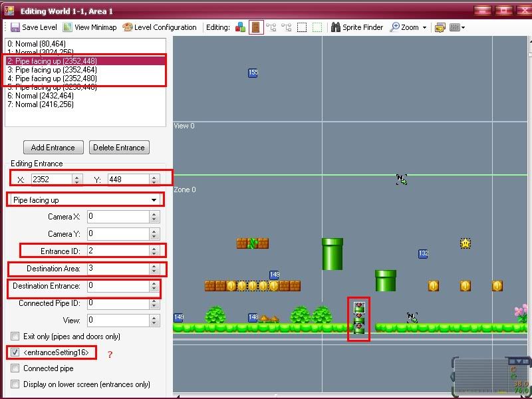The height and width of the screenshot is (399, 532).
Task: Click the X coordinate field showing 2352
Action: pos(52,180)
